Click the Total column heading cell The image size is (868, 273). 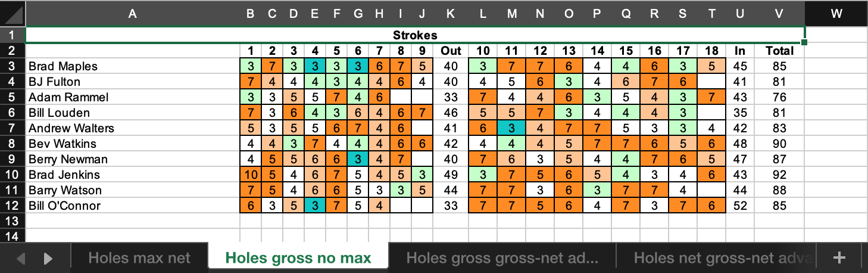779,51
